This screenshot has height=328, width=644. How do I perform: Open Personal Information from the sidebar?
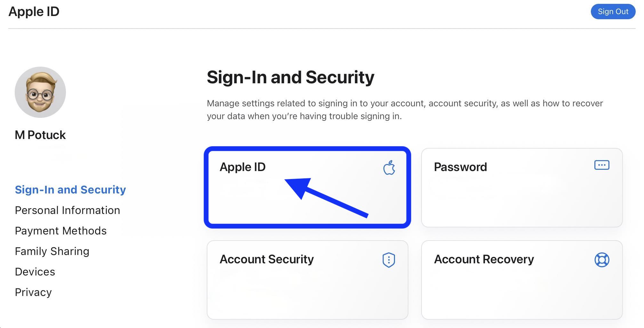point(67,210)
